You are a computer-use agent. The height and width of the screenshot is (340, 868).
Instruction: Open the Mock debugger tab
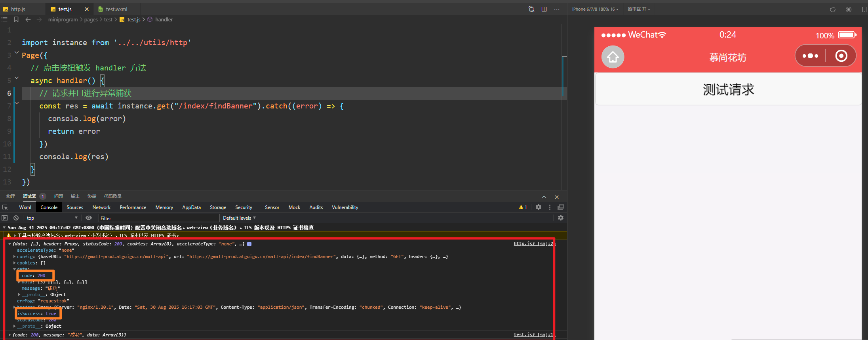click(294, 207)
